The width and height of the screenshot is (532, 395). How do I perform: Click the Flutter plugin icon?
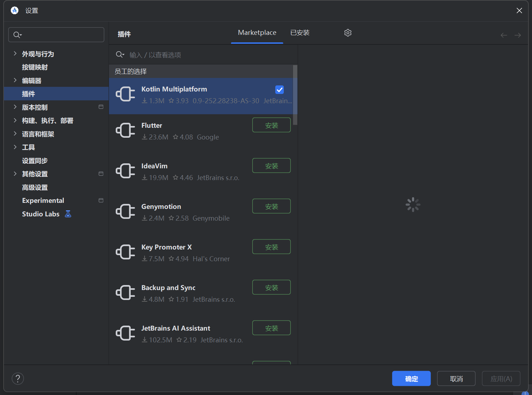coord(125,130)
